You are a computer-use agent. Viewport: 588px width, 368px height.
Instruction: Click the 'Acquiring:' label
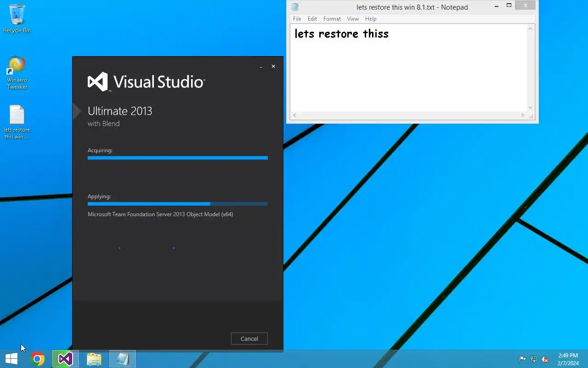click(100, 150)
